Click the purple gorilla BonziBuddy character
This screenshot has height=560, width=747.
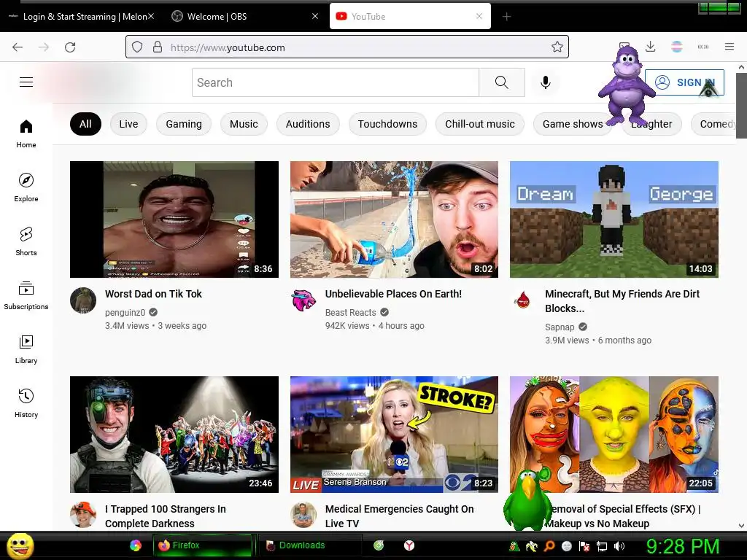(x=627, y=85)
